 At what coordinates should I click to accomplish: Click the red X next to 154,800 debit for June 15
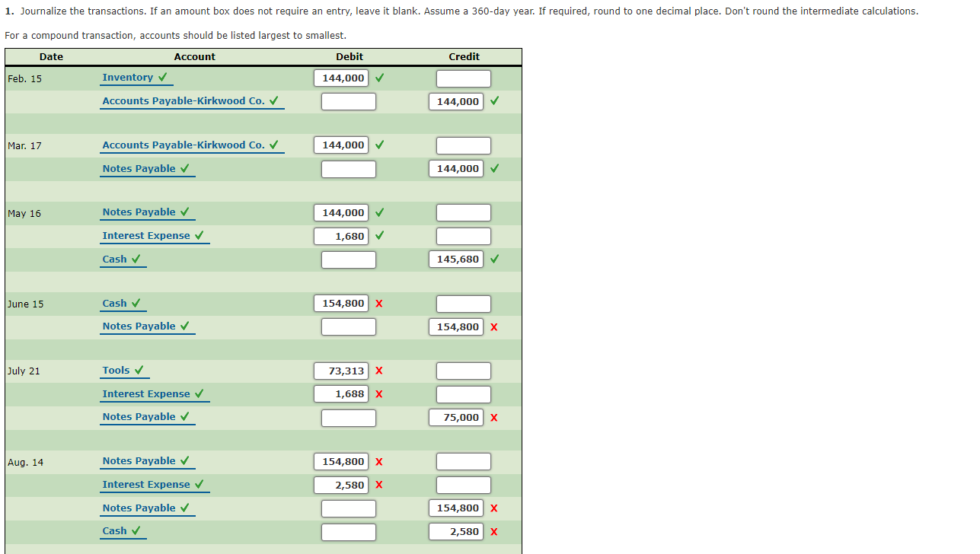379,303
